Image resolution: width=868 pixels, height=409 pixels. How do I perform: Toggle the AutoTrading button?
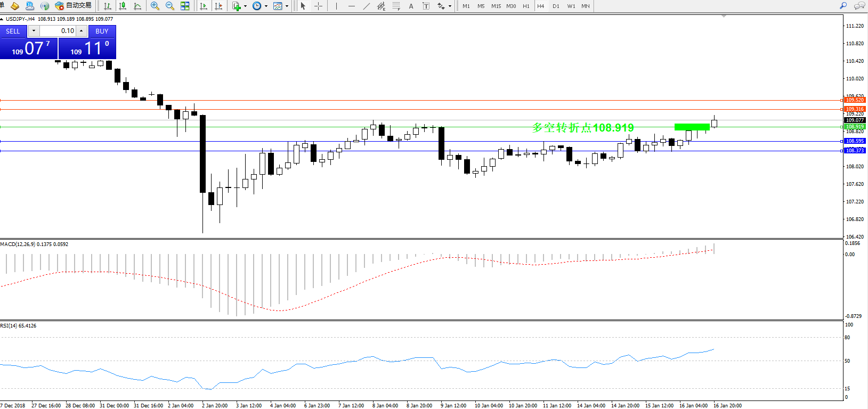pos(74,6)
